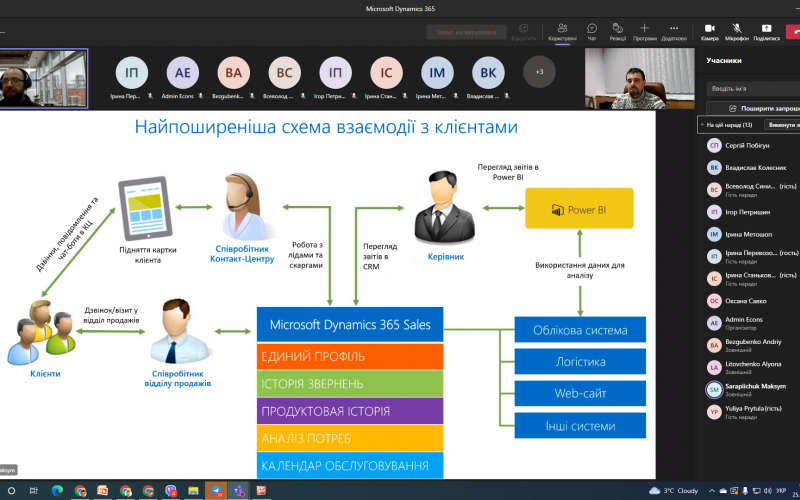Open Telegram from the taskbar
Screen dimensions: 800x500
[215, 491]
